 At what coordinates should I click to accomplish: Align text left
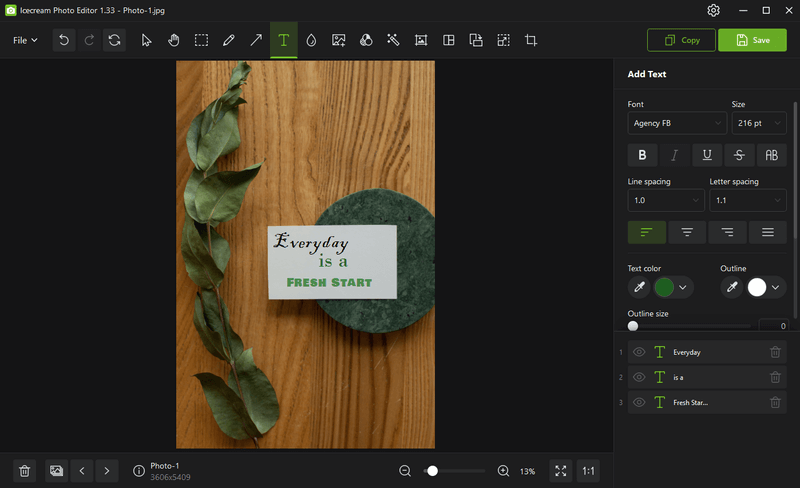click(x=646, y=232)
